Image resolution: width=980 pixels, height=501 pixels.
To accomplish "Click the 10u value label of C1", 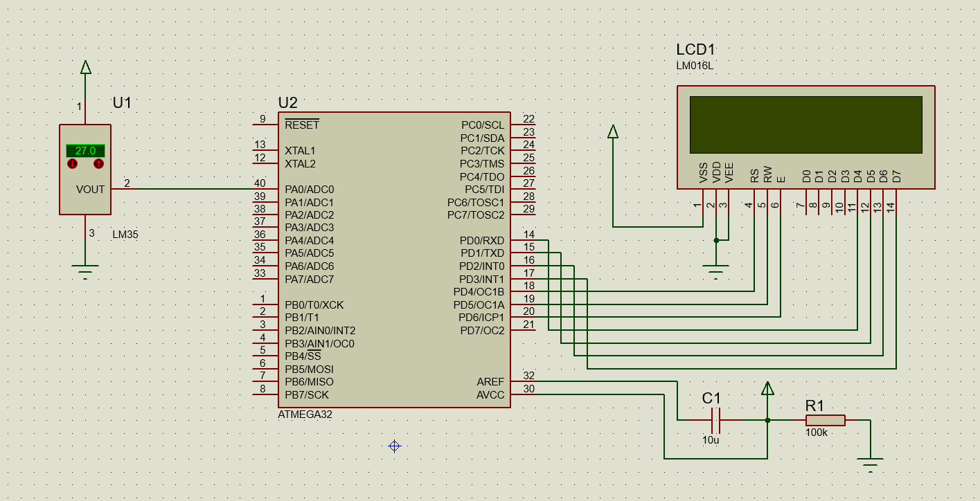I will click(x=710, y=439).
